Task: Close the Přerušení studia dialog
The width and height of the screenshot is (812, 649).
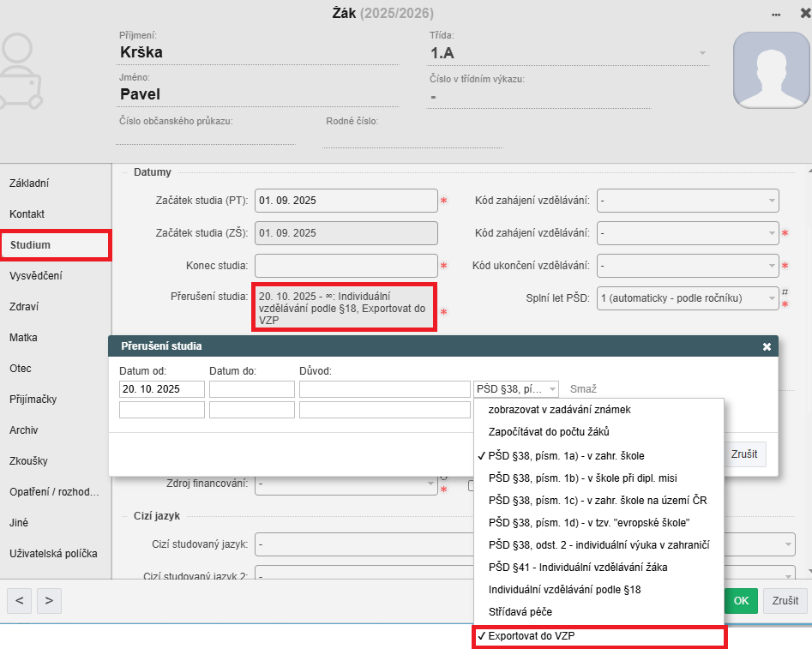Action: [767, 346]
